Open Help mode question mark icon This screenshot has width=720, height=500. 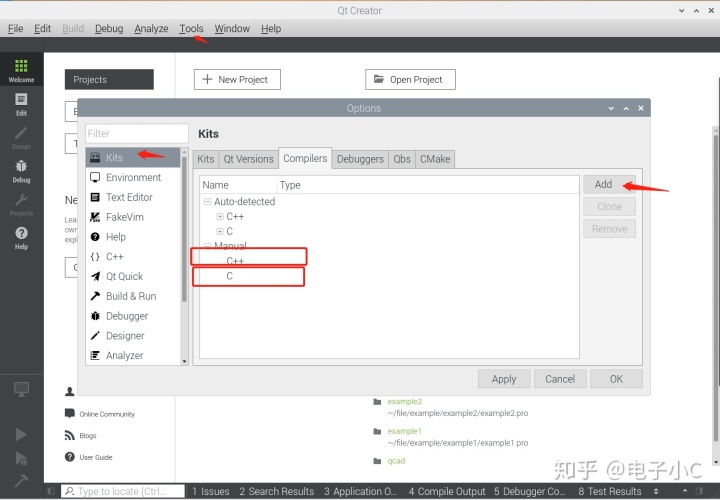(21, 238)
